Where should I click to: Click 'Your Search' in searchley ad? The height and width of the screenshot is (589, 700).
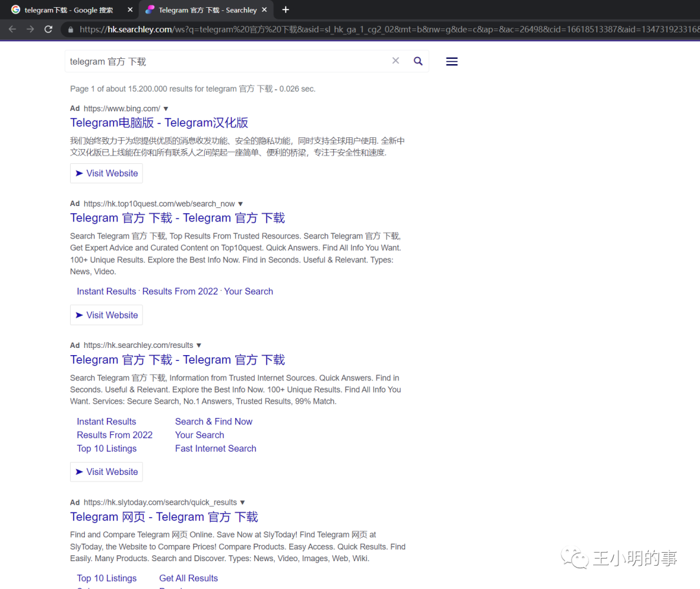coord(200,435)
